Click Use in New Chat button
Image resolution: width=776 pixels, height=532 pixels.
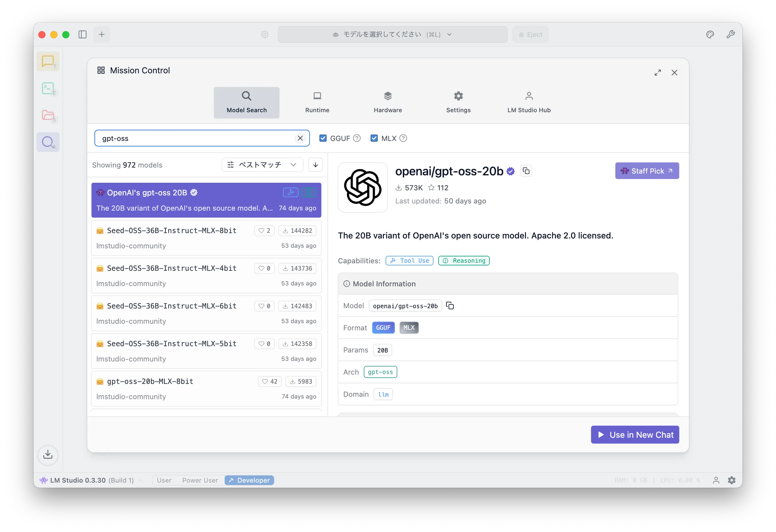tap(635, 434)
